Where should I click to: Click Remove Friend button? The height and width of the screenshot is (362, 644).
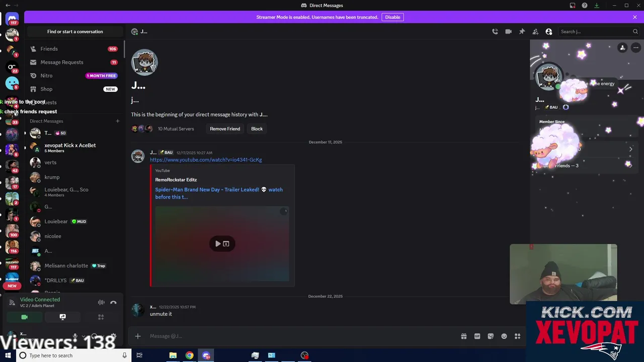225,129
